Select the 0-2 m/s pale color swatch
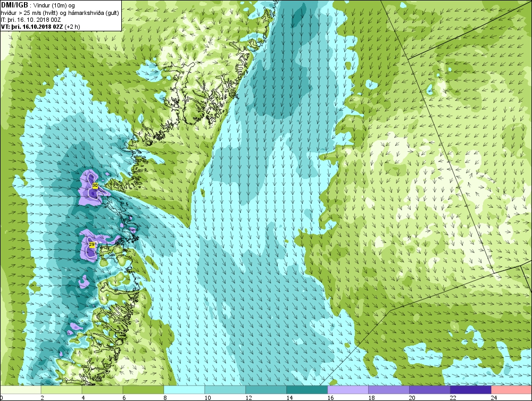 pos(20,390)
